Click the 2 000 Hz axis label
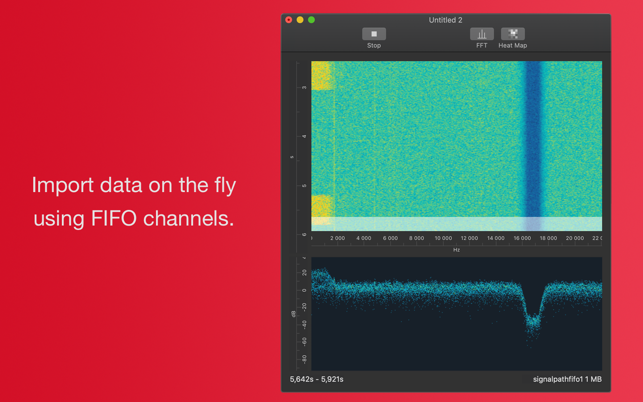 (337, 238)
